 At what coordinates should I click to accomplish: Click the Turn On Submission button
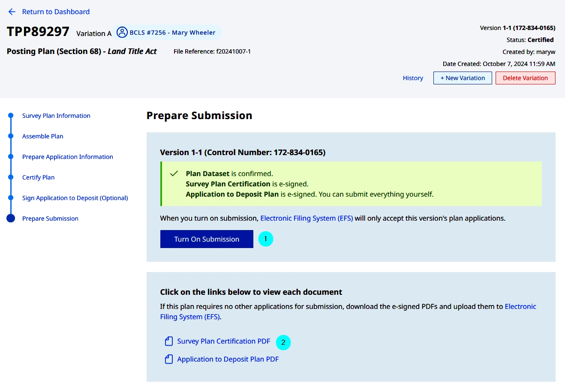[207, 239]
